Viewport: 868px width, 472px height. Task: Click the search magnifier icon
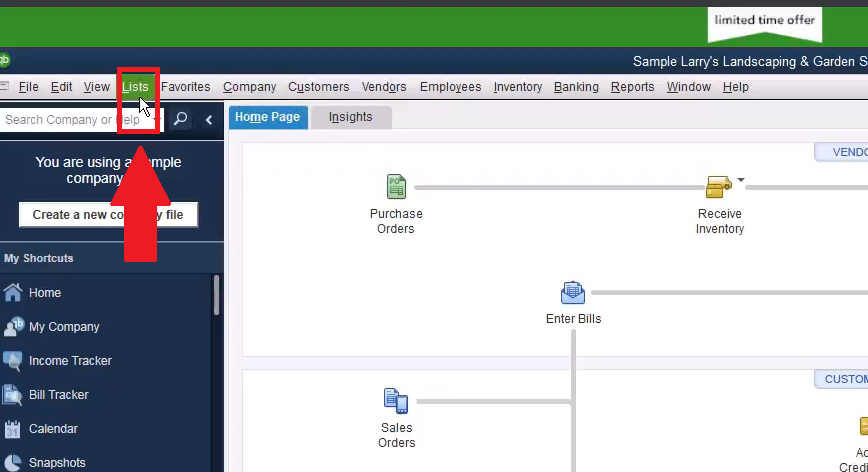click(180, 120)
